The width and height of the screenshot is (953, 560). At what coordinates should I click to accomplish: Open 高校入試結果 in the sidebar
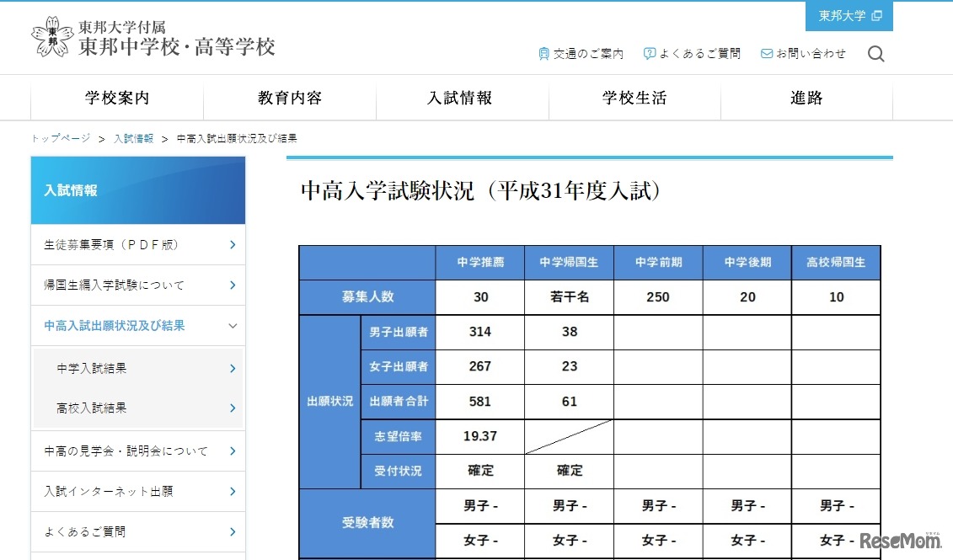tap(92, 408)
